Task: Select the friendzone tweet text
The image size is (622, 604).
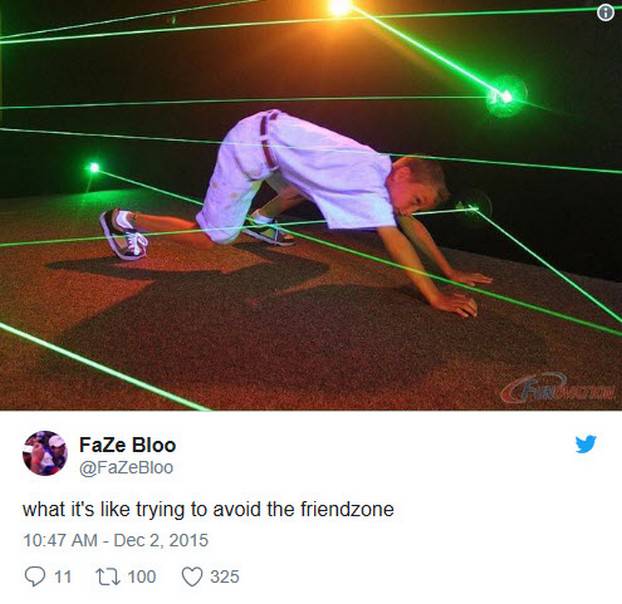Action: (208, 509)
